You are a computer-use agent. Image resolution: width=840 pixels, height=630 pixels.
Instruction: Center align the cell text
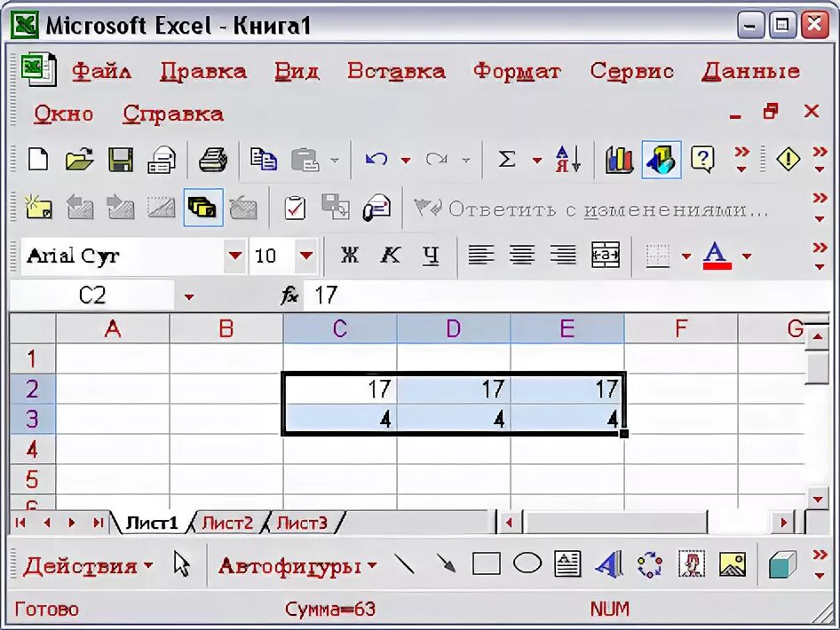(x=522, y=256)
